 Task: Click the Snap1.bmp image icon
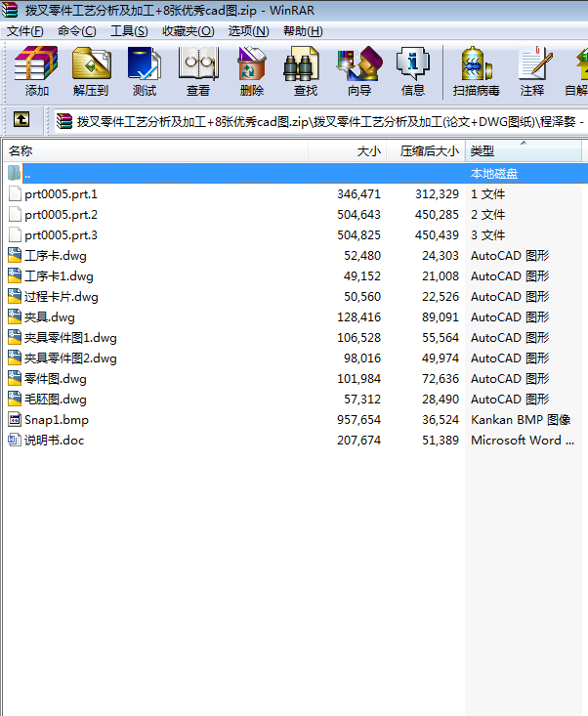(15, 419)
